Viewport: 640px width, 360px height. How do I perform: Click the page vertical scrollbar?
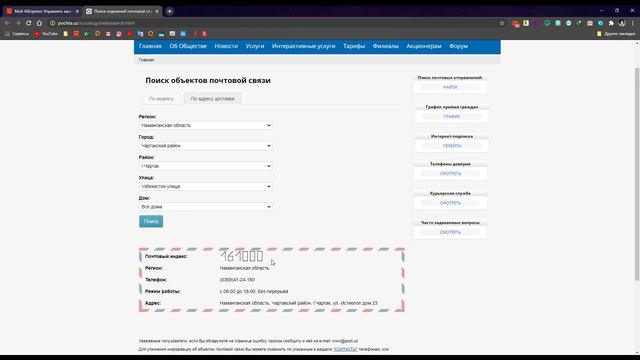pyautogui.click(x=637, y=174)
